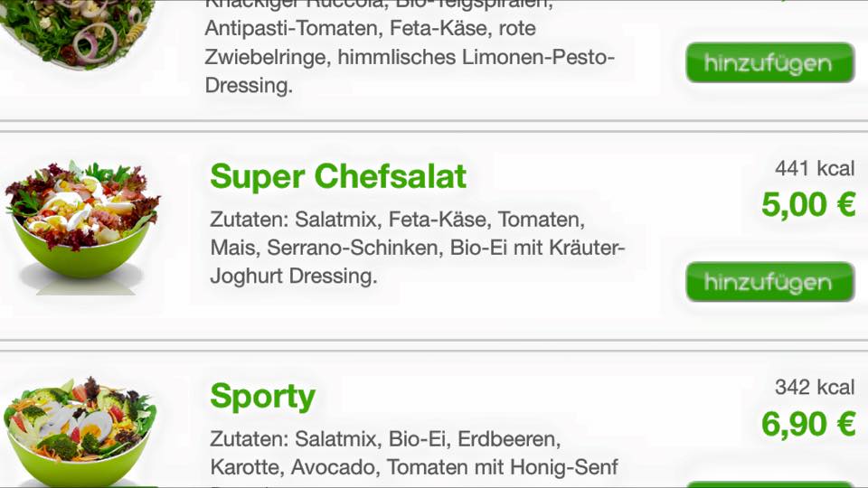Open the Super Chefsalat bowl image
This screenshot has height=488, width=868.
pos(82,227)
